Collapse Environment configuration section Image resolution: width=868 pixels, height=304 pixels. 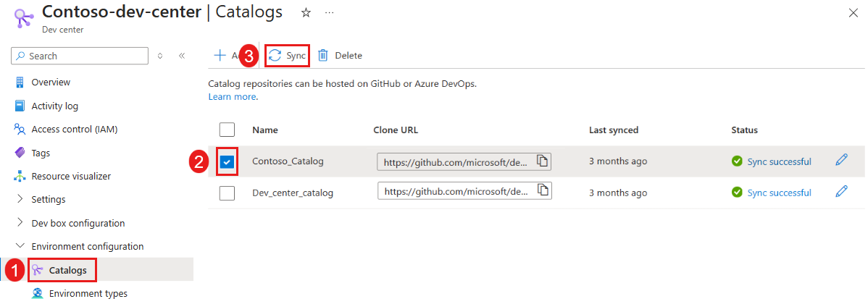pos(20,246)
